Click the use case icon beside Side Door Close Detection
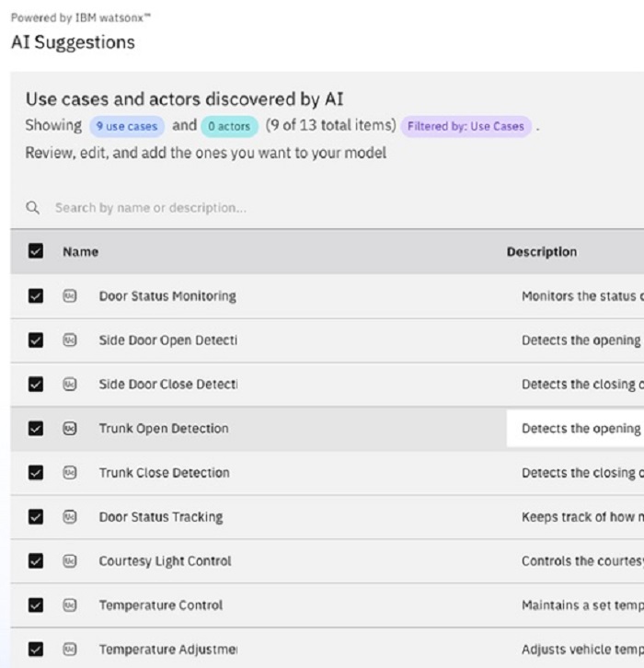 [x=70, y=385]
